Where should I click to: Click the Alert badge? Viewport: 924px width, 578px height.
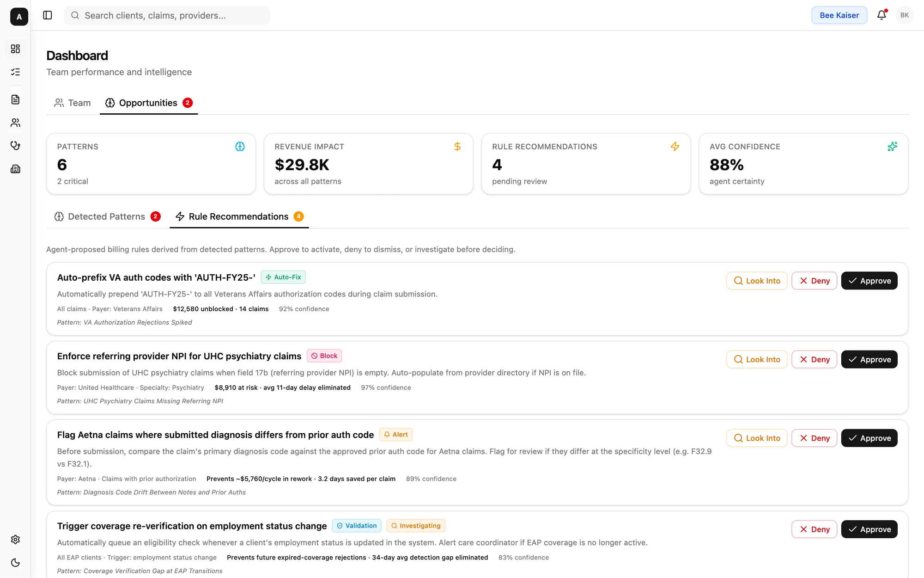[396, 434]
